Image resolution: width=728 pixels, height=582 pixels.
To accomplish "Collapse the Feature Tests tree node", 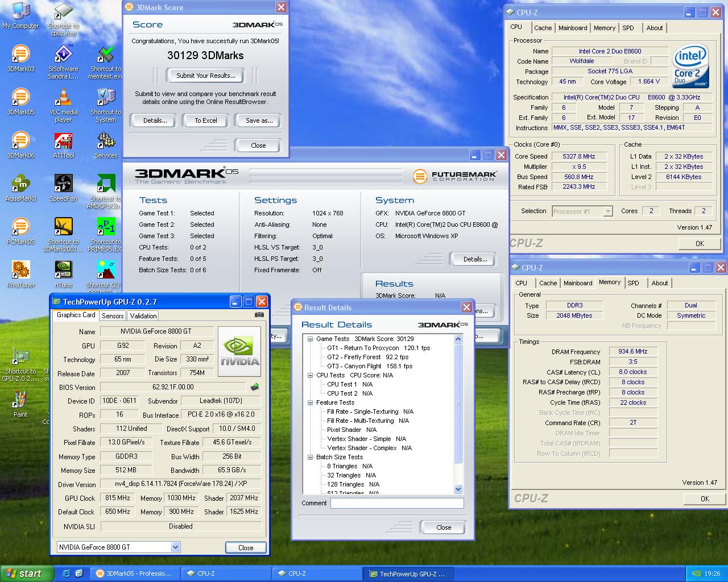I will [x=311, y=402].
